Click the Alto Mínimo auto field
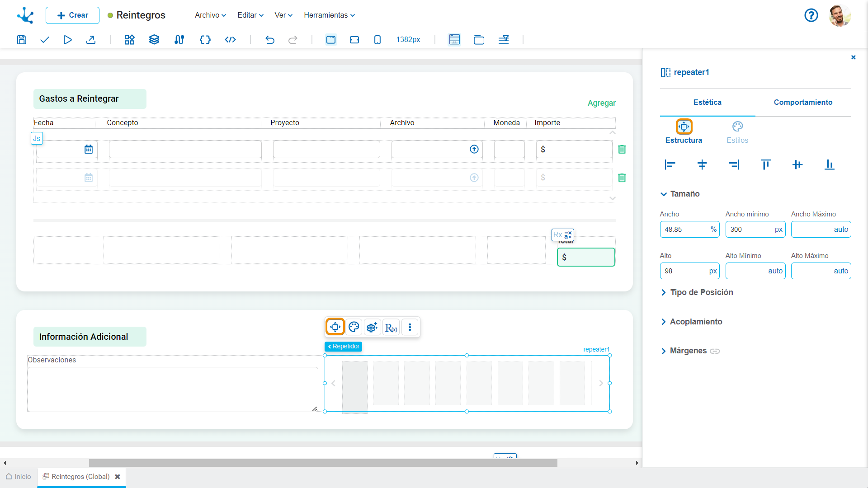 (755, 271)
